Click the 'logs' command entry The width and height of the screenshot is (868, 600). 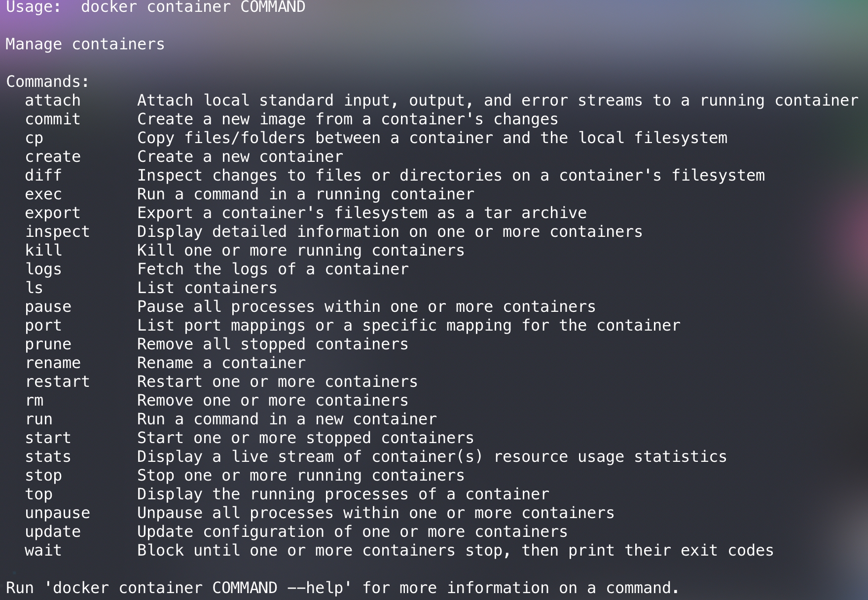click(43, 269)
